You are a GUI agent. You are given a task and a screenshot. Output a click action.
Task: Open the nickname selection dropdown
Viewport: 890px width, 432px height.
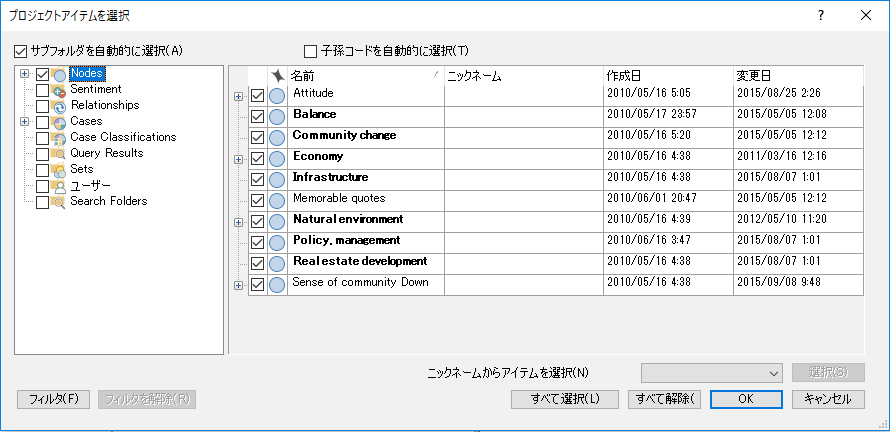point(711,373)
